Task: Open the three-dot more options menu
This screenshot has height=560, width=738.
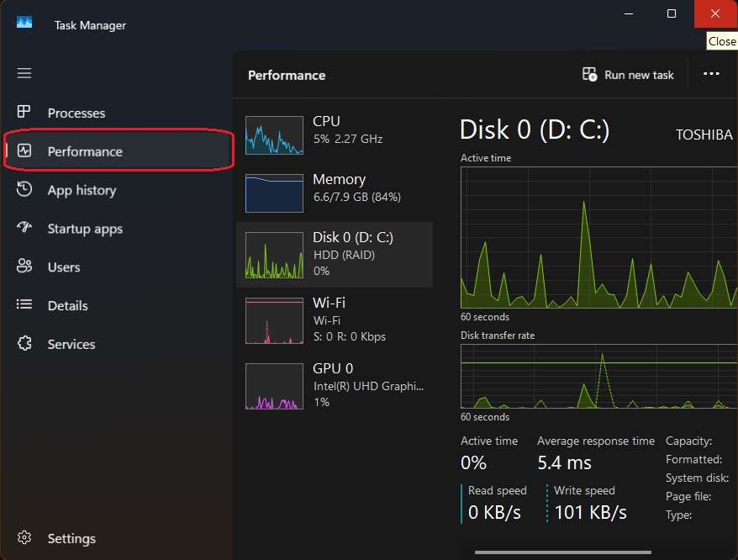Action: (711, 74)
